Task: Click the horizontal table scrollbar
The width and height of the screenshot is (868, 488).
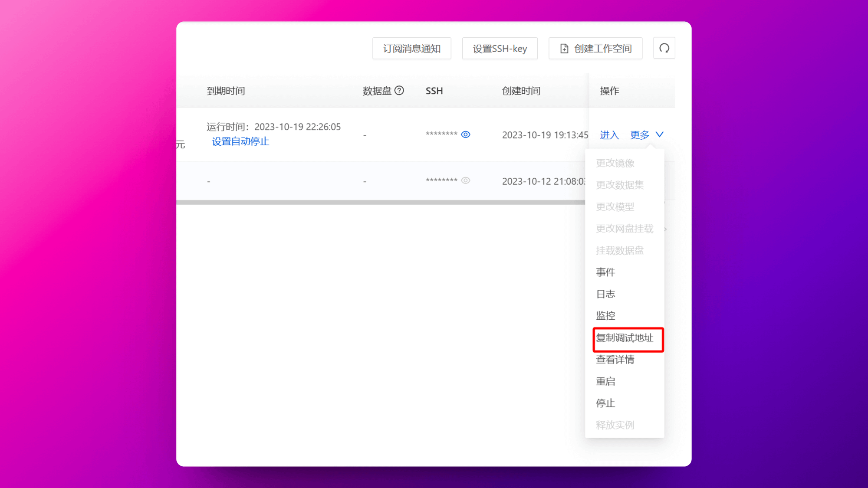Action: (380, 202)
